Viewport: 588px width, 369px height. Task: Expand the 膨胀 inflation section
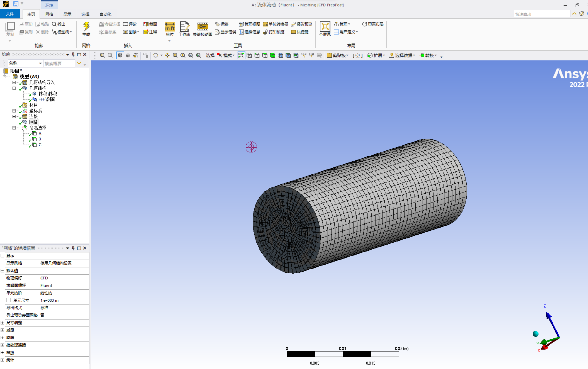click(2, 338)
